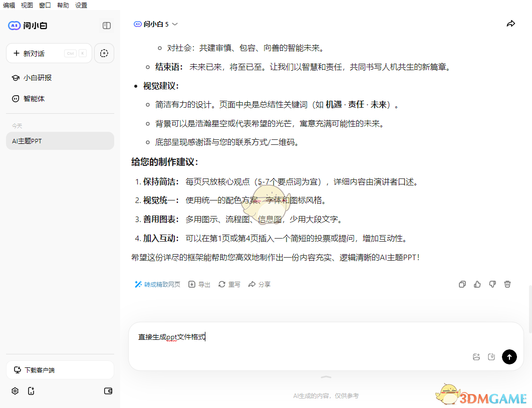Open the 视图 menu

[27, 6]
